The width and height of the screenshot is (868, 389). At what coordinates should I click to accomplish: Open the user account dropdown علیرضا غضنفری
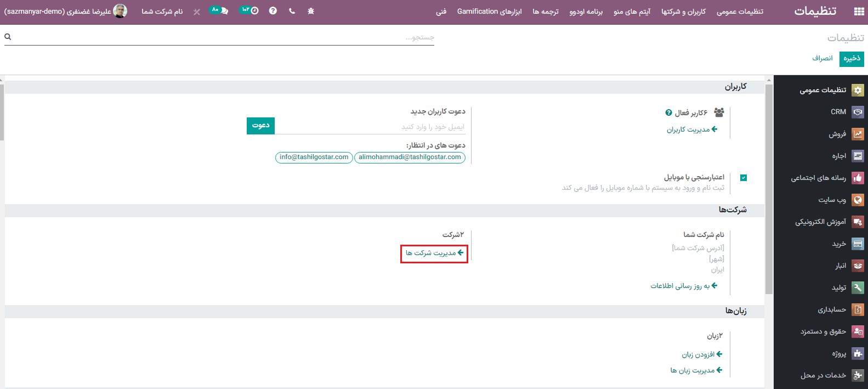66,11
